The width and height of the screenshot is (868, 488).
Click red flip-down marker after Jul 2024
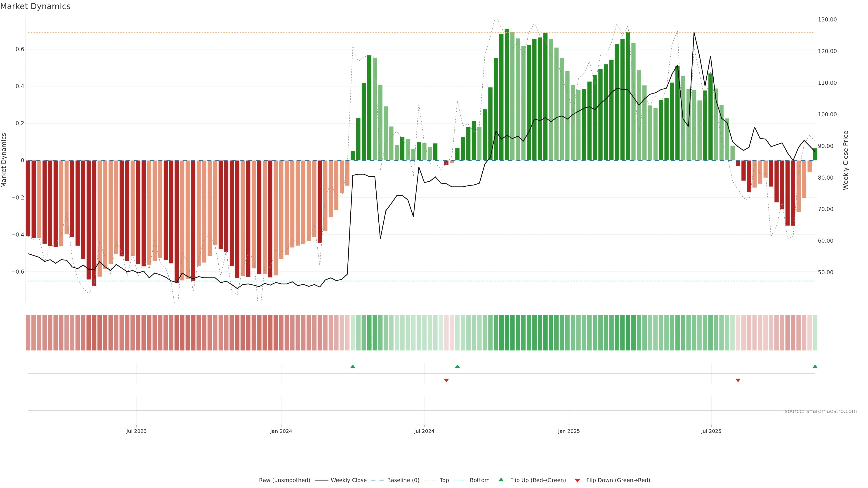coord(446,380)
